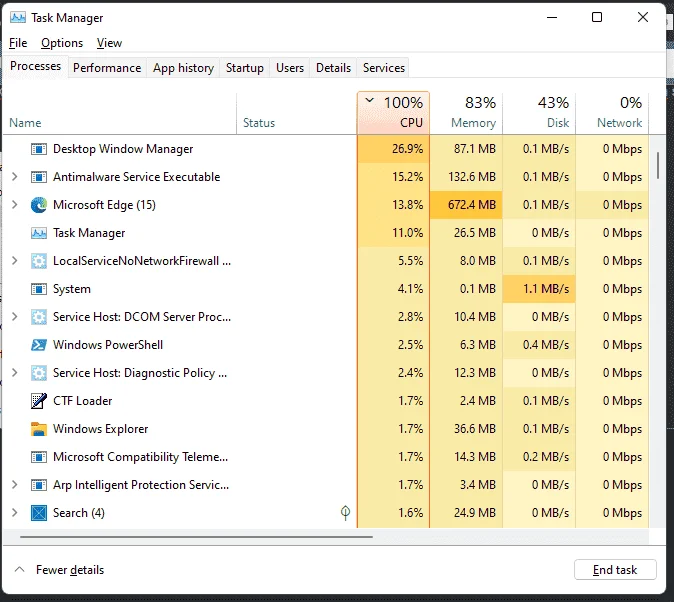The image size is (674, 602).
Task: Click the LocalServiceNoNetworkFirewall gear icon
Action: point(39,261)
